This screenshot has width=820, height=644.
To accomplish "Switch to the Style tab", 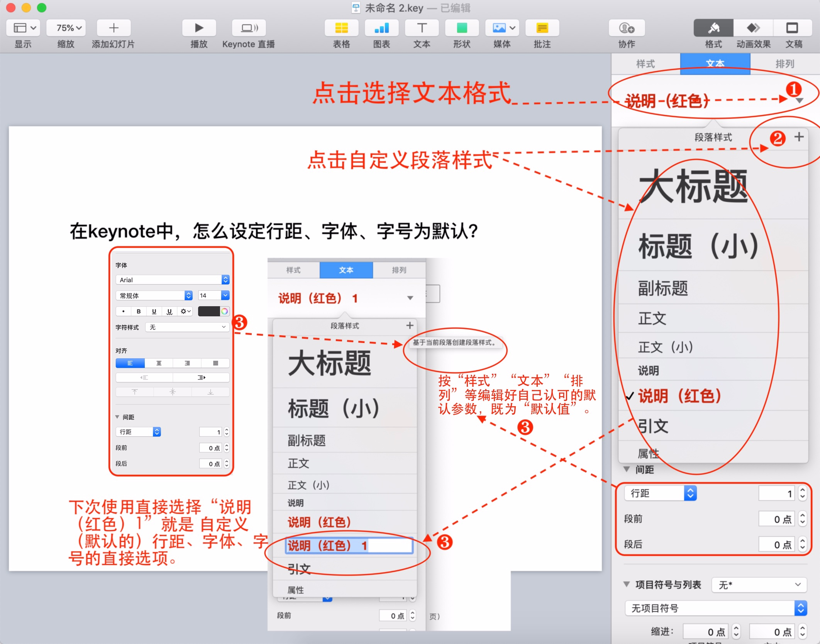I will (645, 64).
